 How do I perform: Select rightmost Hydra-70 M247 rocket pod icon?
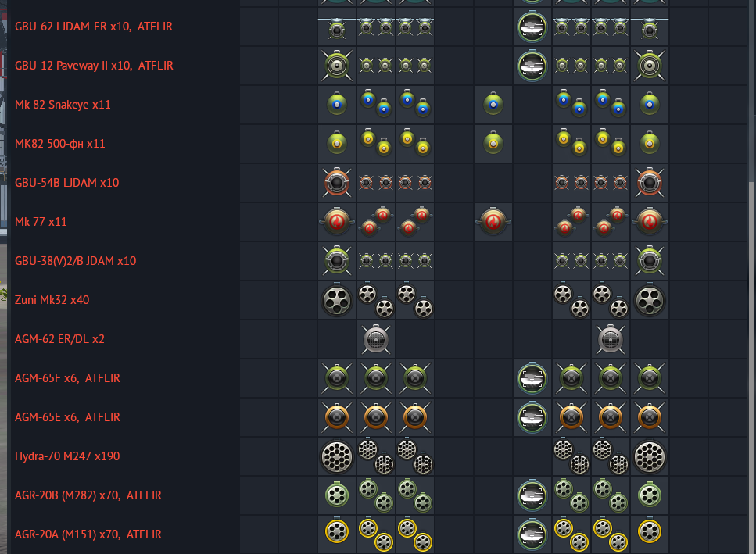click(650, 456)
